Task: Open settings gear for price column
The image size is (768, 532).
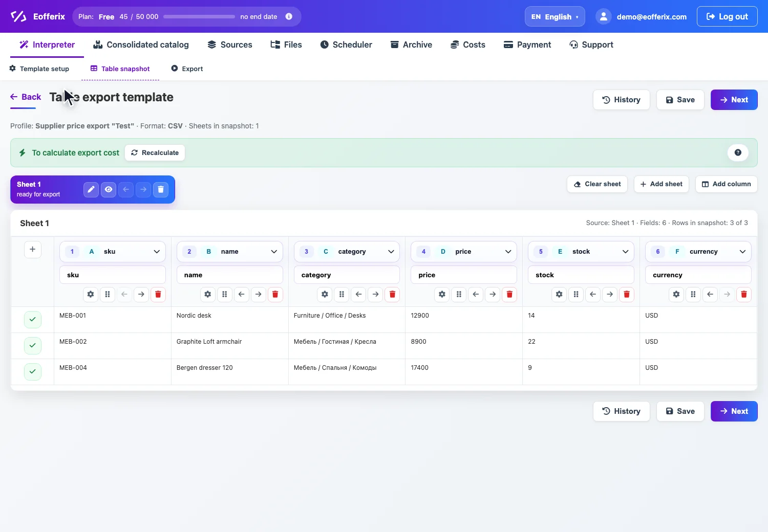Action: (442, 294)
